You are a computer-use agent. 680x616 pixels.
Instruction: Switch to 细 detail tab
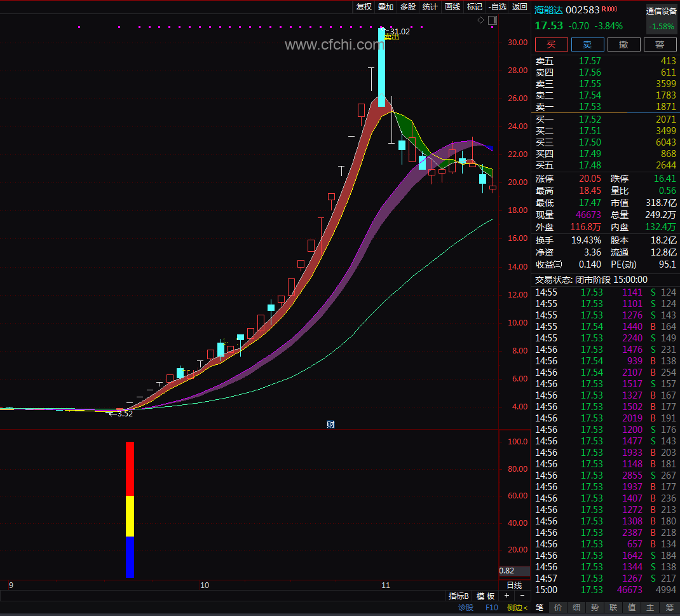pos(576,607)
